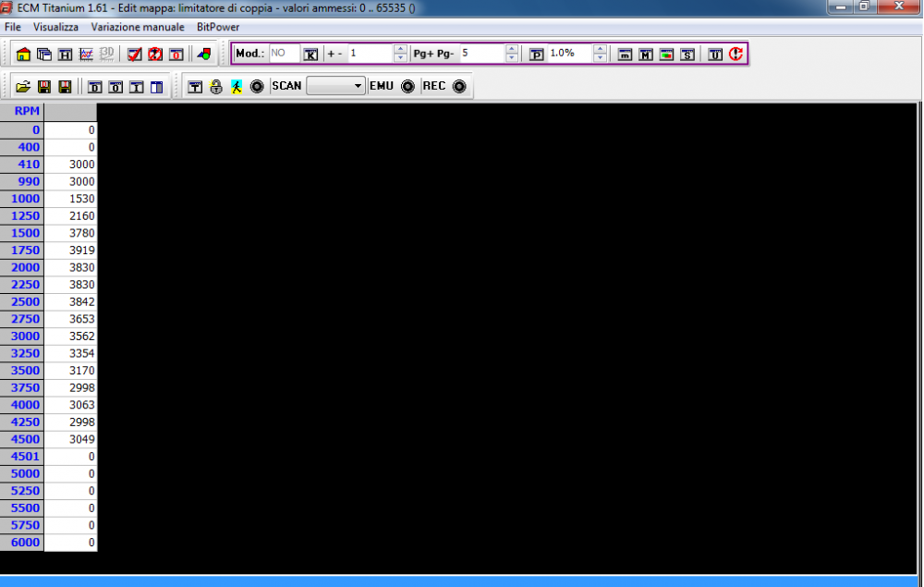
Task: Open file with folder icon
Action: tap(23, 87)
